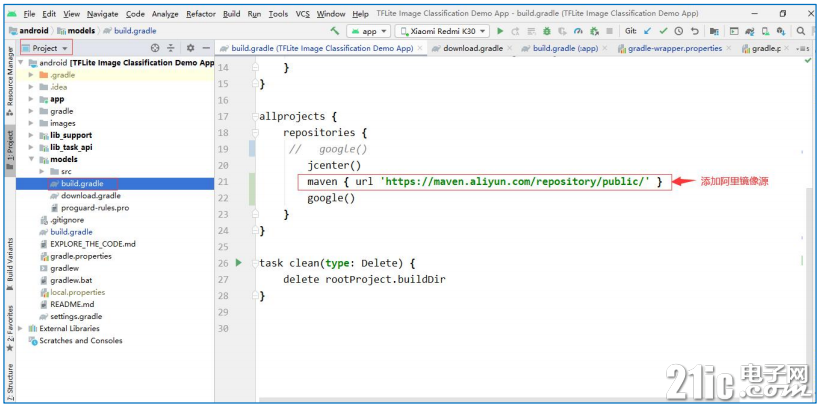Open the VCS menu
The width and height of the screenshot is (820, 407).
click(x=303, y=14)
